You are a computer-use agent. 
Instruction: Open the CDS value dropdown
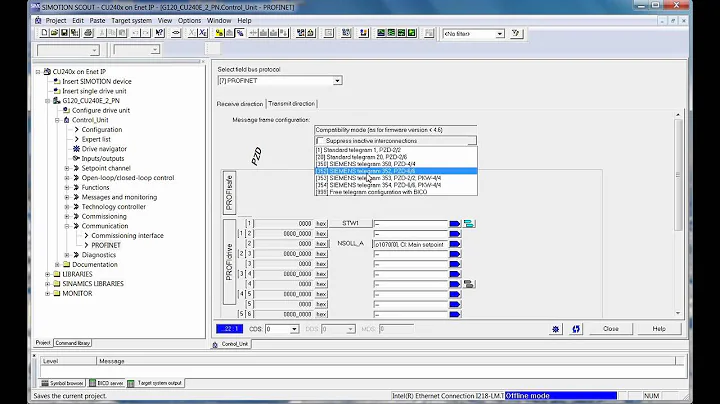tap(294, 329)
